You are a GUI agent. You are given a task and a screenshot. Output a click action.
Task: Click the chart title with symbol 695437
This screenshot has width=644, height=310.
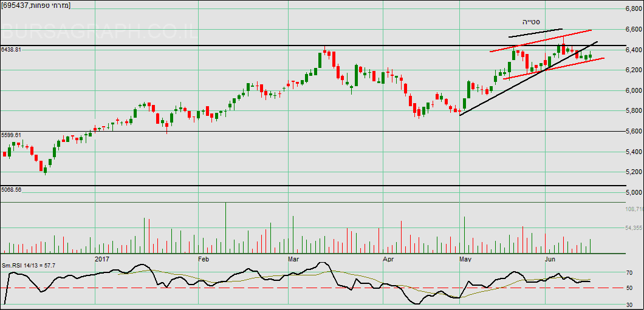(x=36, y=5)
